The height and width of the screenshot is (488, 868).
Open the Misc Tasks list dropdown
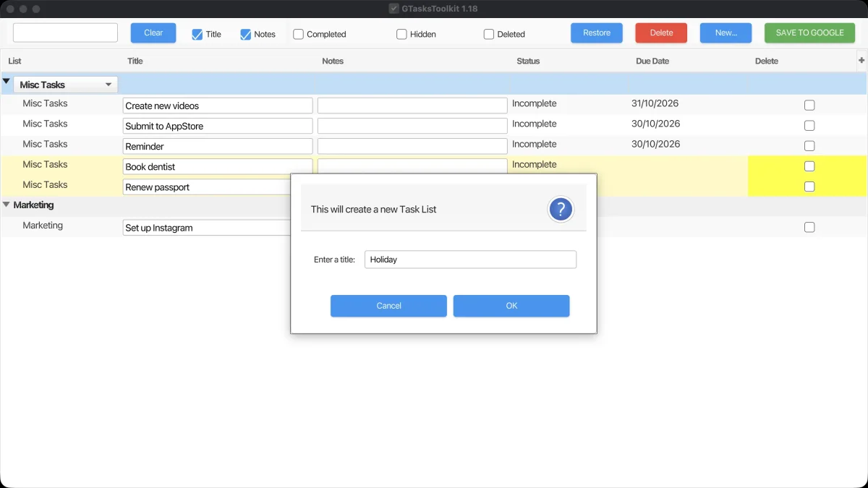[x=66, y=85]
